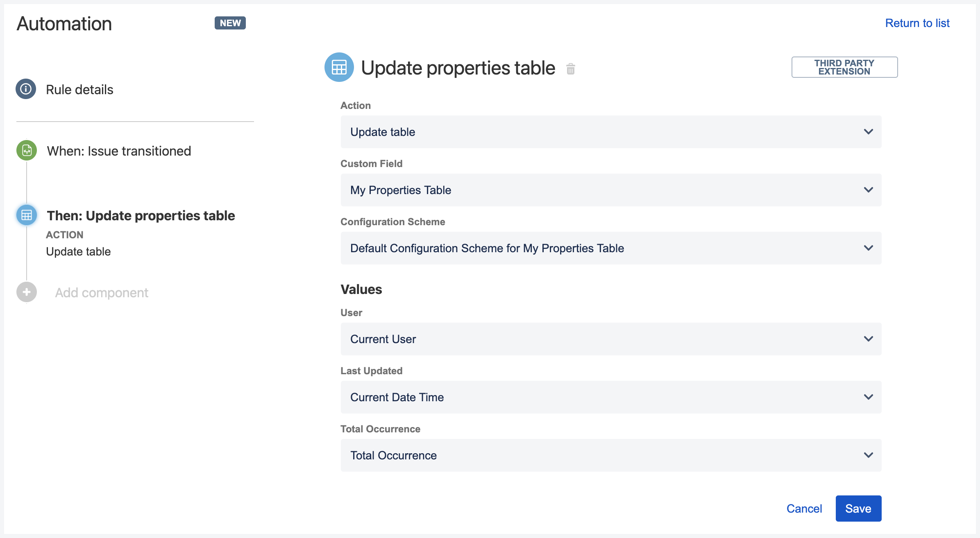Image resolution: width=980 pixels, height=538 pixels.
Task: Click the Cancel link
Action: click(804, 509)
